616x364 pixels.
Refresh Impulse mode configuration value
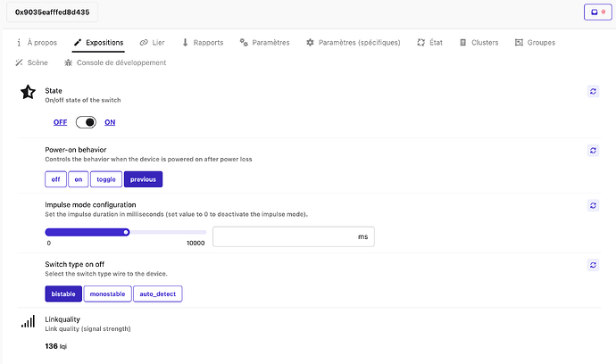click(592, 206)
